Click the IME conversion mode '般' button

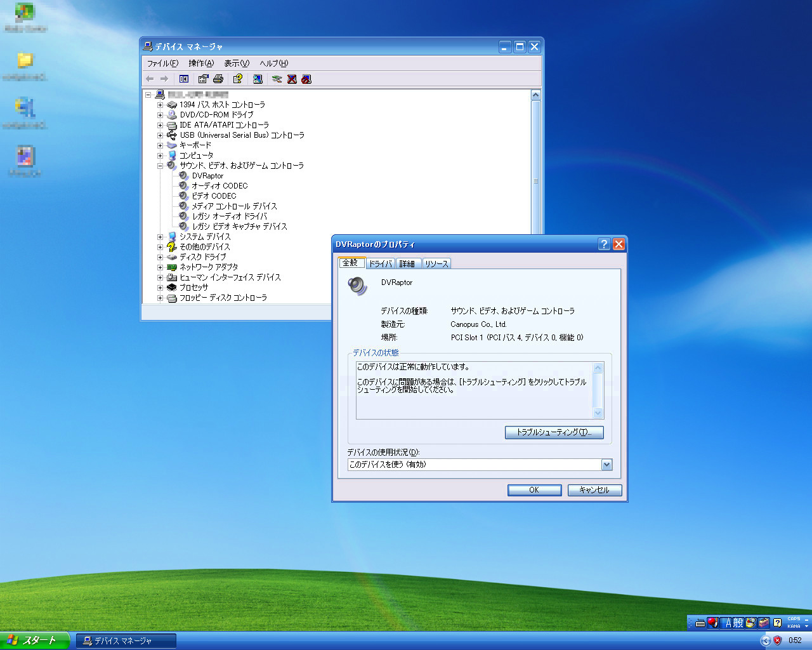point(738,623)
